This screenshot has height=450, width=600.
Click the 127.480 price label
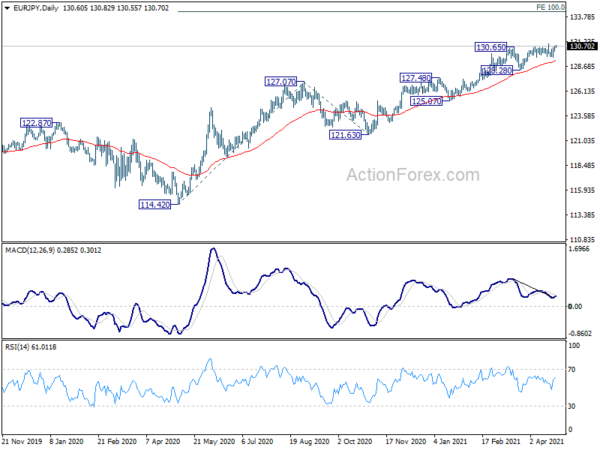coord(416,78)
